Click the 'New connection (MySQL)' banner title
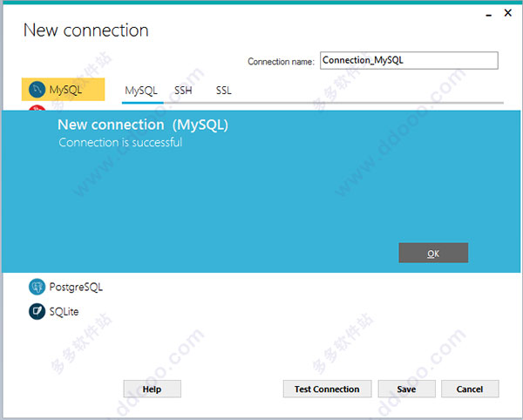 (x=143, y=125)
